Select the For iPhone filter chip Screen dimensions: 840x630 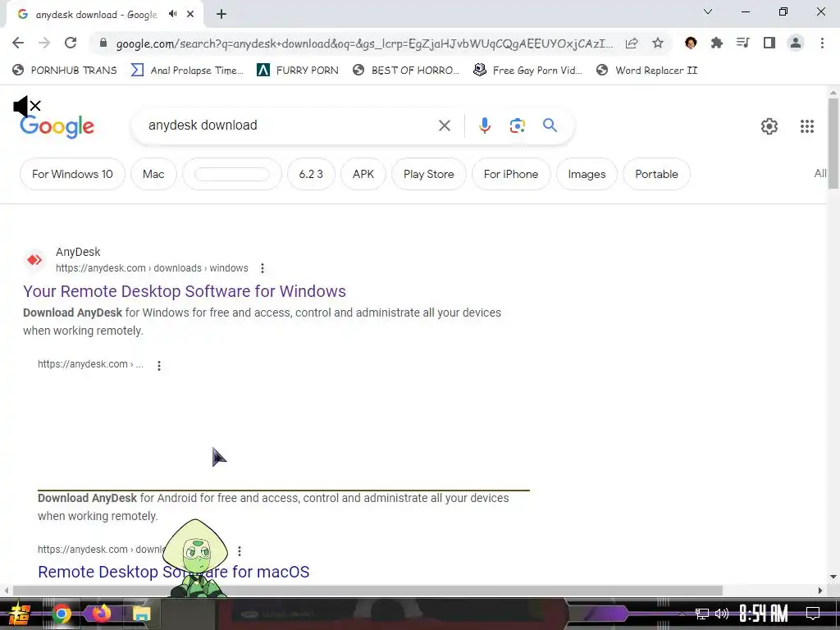tap(510, 174)
